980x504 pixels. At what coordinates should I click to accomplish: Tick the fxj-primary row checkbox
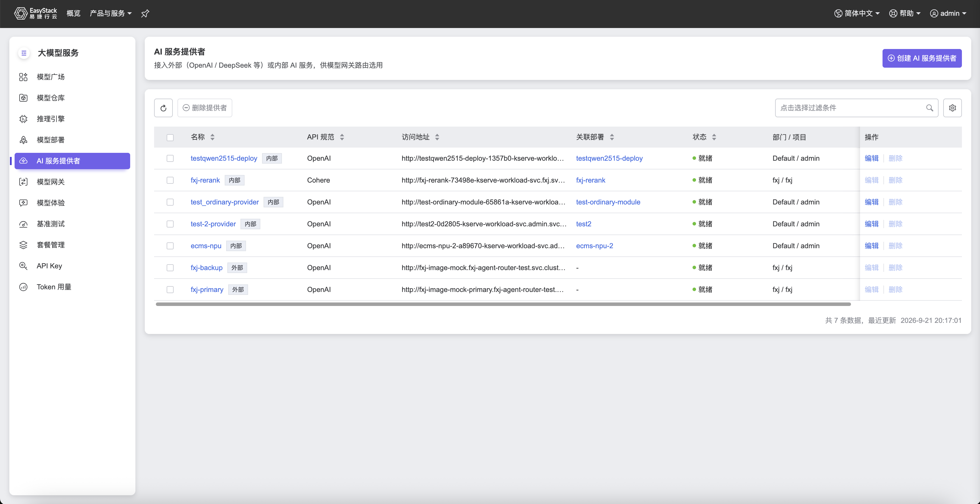click(x=170, y=290)
